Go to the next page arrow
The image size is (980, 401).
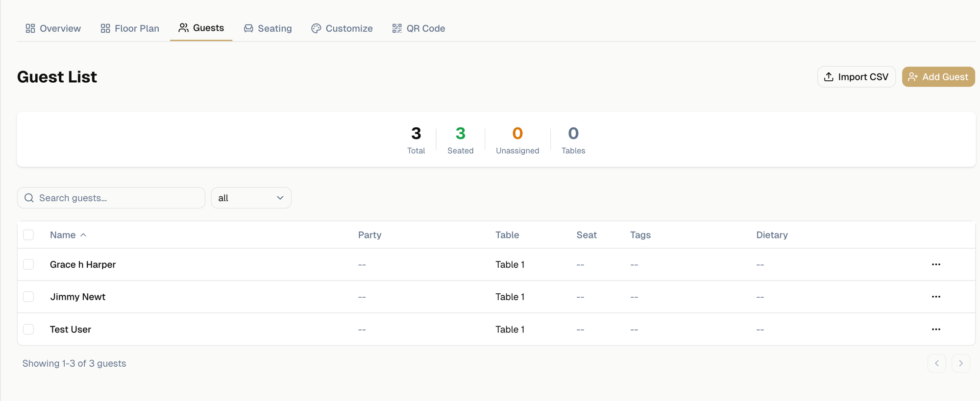960,363
